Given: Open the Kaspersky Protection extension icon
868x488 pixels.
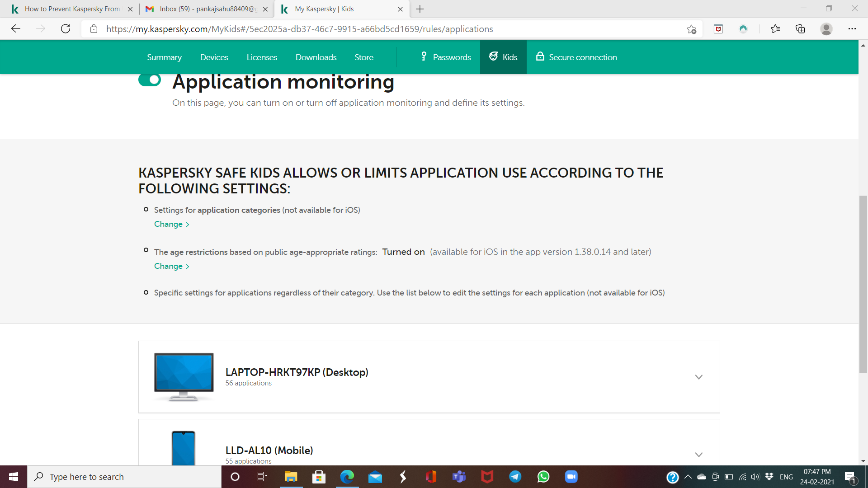Looking at the screenshot, I should tap(718, 29).
